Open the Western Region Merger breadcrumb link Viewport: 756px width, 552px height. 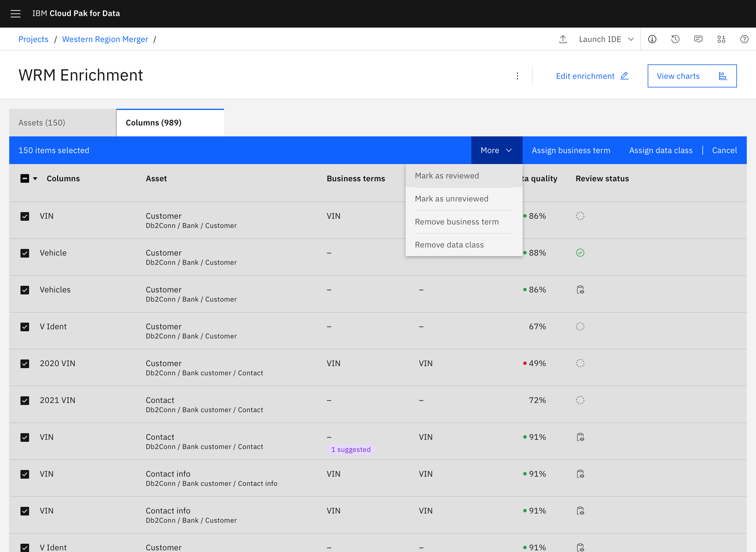[105, 39]
